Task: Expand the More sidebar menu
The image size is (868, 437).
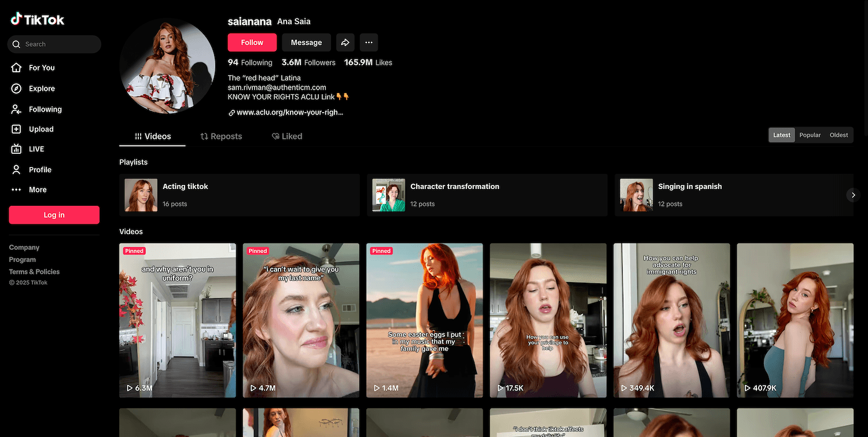Action: pos(37,190)
